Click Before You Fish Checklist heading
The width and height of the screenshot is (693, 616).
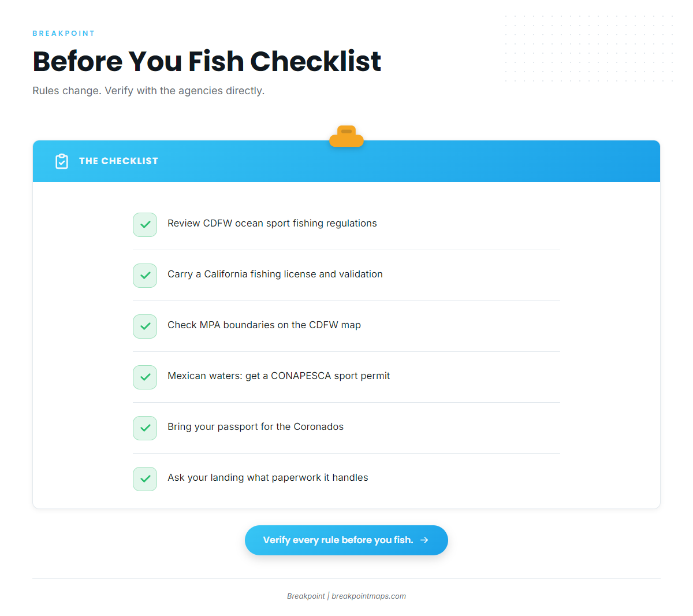207,61
